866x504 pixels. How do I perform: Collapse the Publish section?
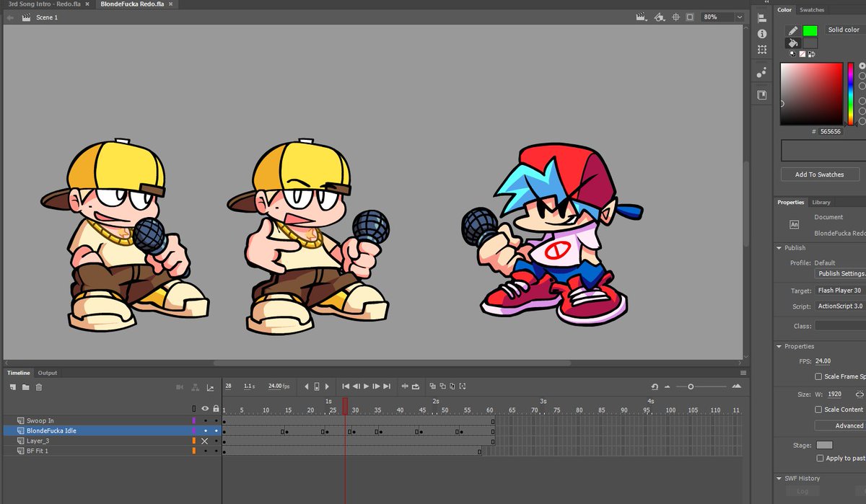tap(779, 248)
